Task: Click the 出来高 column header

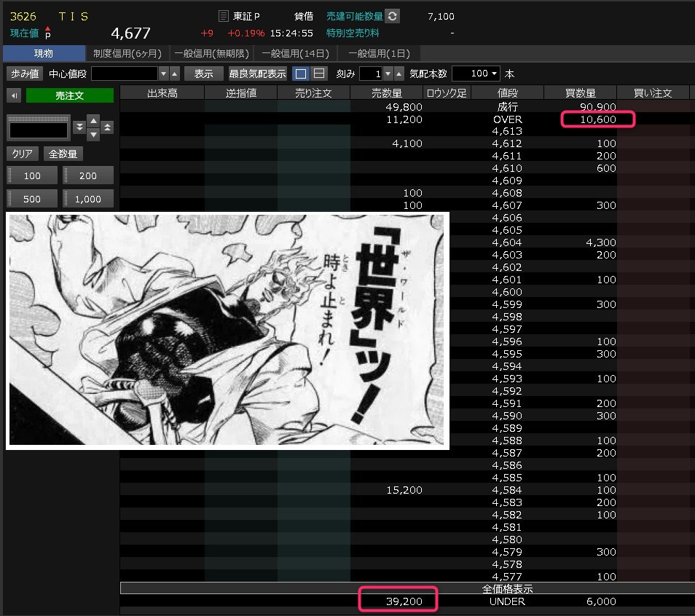Action: click(162, 93)
